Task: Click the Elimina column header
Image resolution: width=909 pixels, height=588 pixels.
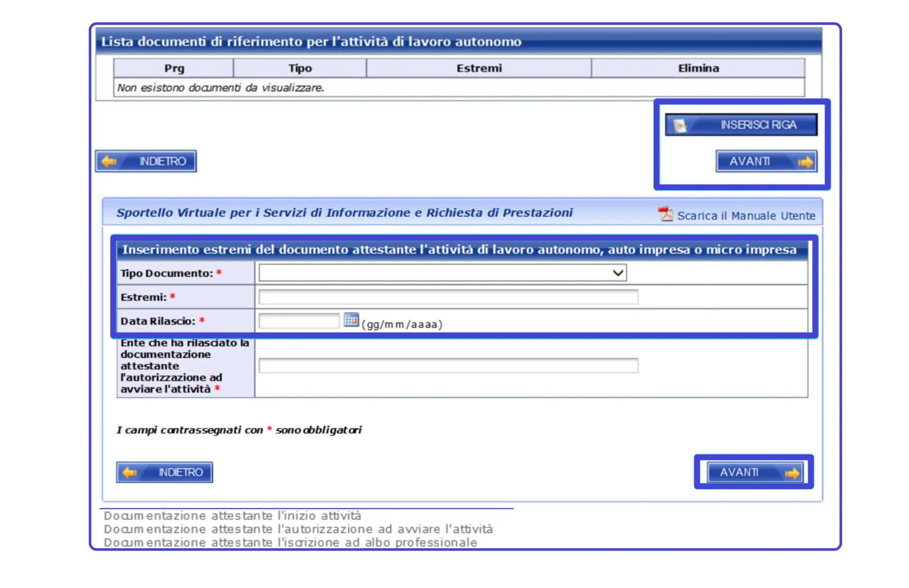Action: (x=698, y=68)
